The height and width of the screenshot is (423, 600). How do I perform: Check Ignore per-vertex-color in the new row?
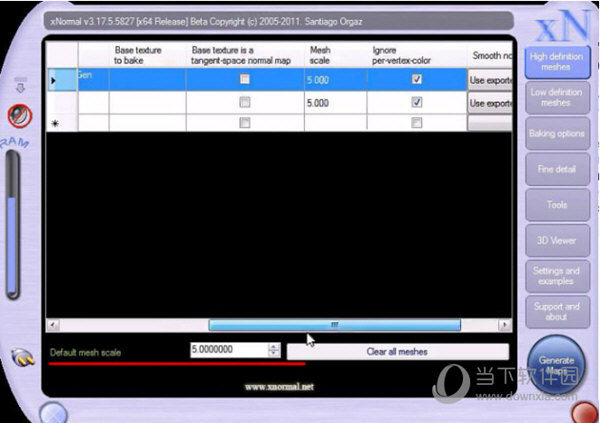click(417, 123)
